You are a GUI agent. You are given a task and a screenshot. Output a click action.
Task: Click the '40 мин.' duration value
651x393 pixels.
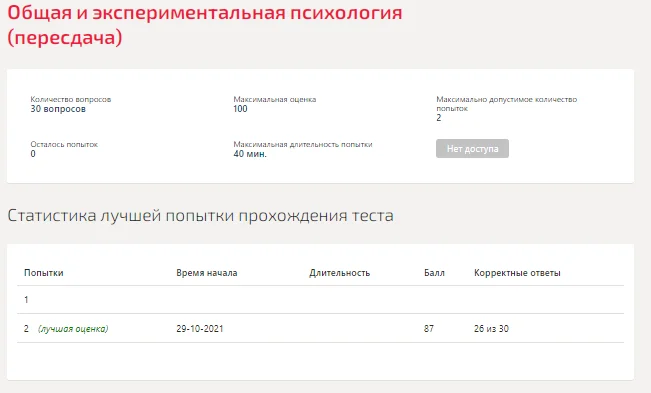click(250, 154)
